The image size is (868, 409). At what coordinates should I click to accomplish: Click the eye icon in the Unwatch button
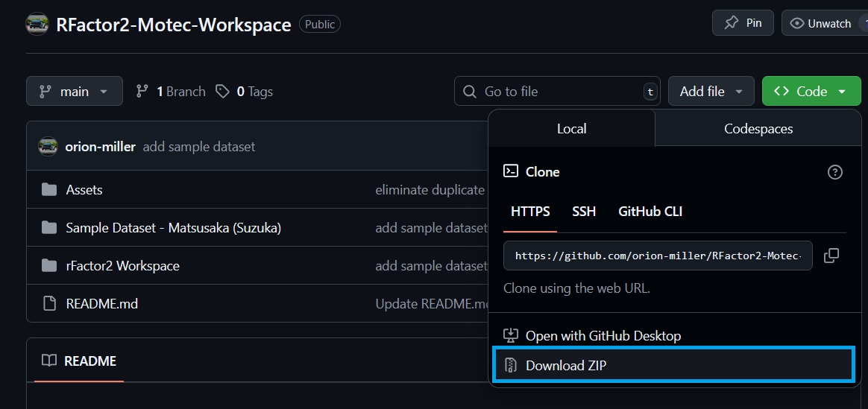click(x=797, y=23)
